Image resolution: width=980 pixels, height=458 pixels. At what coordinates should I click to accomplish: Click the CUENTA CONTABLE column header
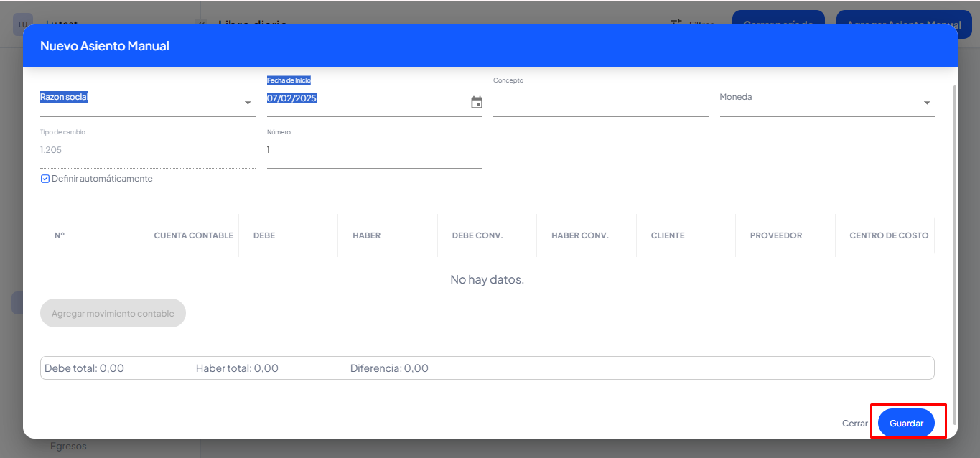click(x=193, y=235)
